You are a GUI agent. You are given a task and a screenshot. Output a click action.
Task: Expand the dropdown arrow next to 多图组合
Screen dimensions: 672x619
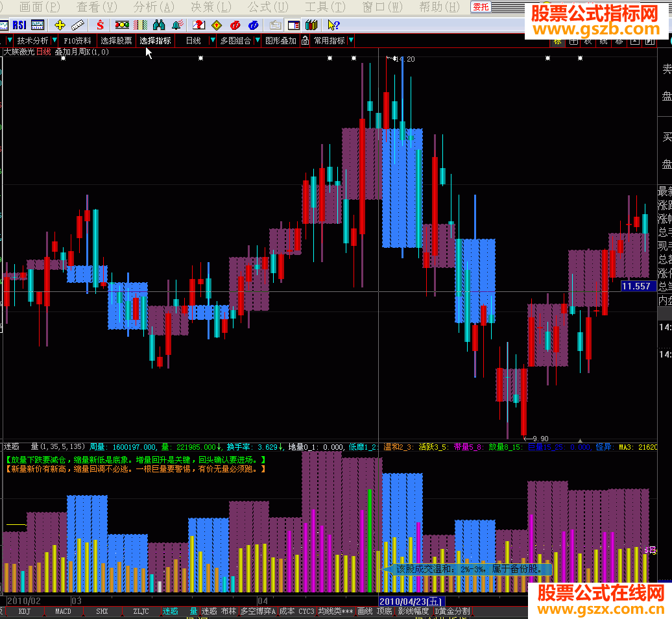257,40
